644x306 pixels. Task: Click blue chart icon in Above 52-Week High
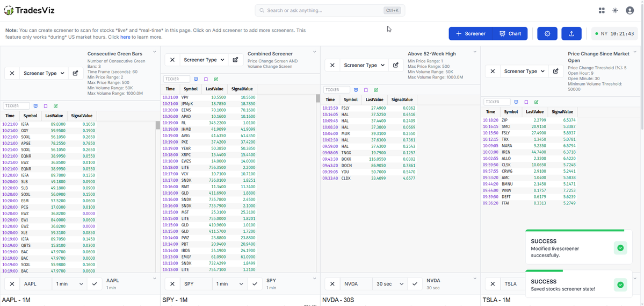(x=356, y=90)
